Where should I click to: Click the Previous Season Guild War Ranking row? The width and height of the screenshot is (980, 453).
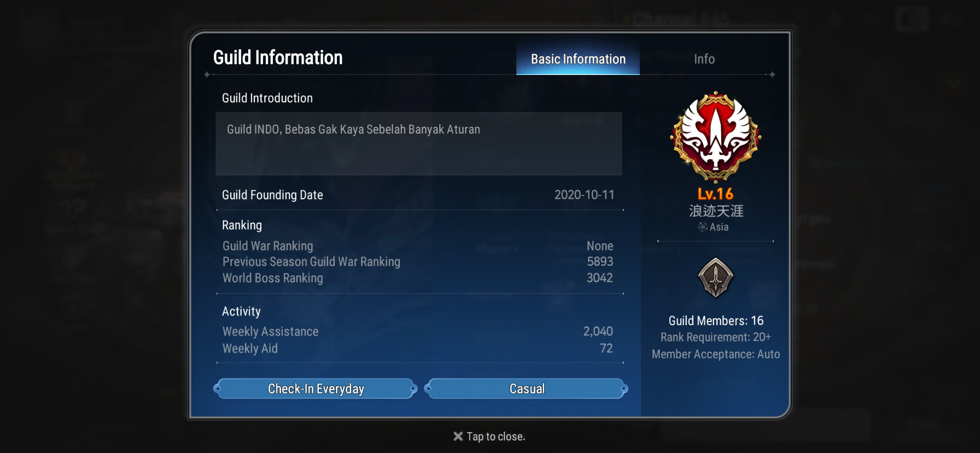tap(418, 262)
